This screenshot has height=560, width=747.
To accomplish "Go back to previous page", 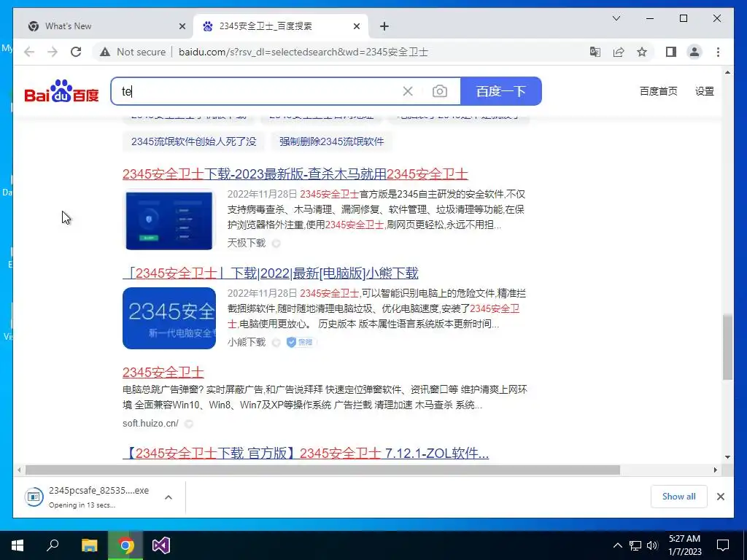I will [29, 52].
